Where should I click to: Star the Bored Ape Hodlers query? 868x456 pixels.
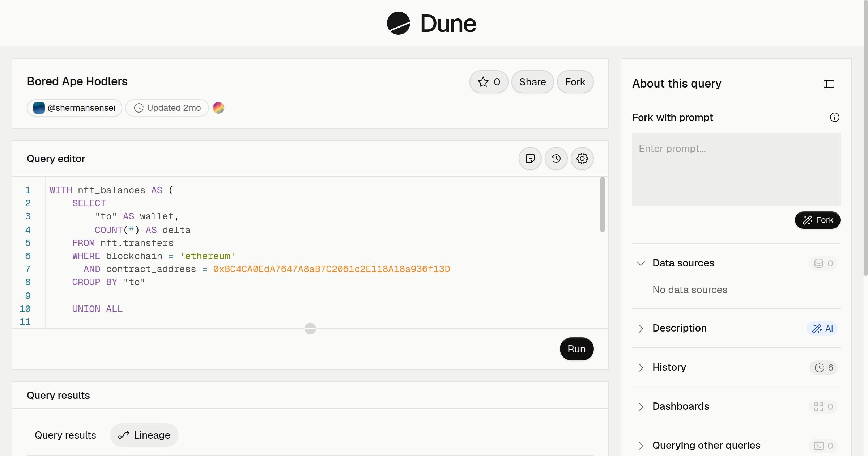(x=489, y=82)
